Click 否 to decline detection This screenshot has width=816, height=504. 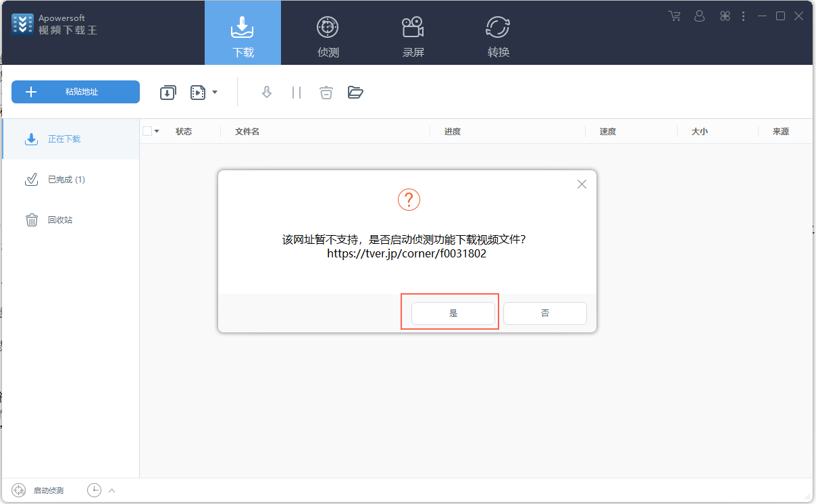[x=544, y=313]
